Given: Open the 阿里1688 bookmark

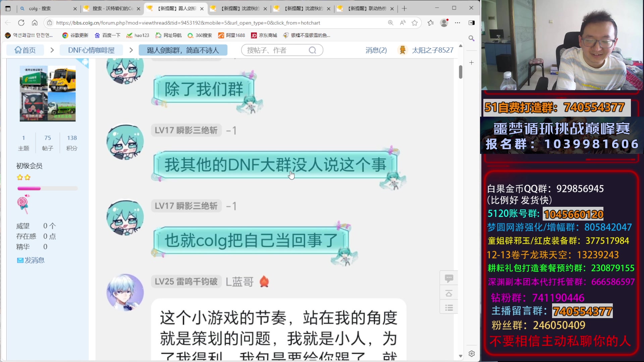Looking at the screenshot, I should (232, 35).
